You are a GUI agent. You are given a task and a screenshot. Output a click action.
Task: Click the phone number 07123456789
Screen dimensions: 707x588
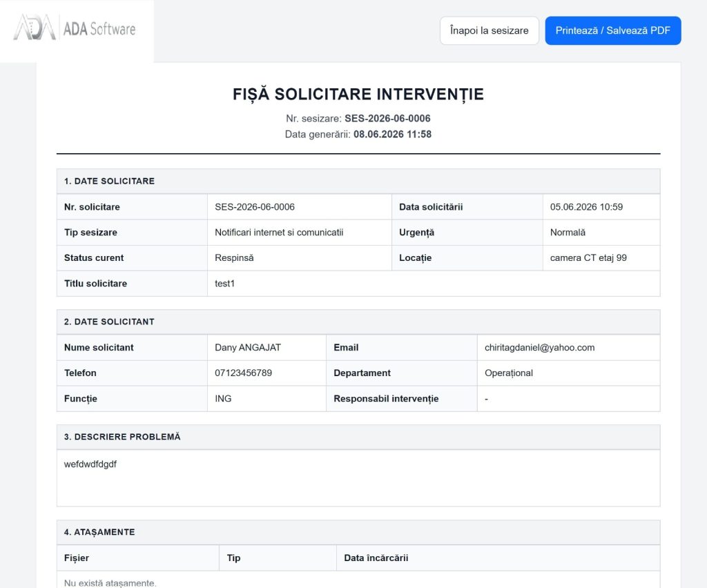click(x=243, y=373)
